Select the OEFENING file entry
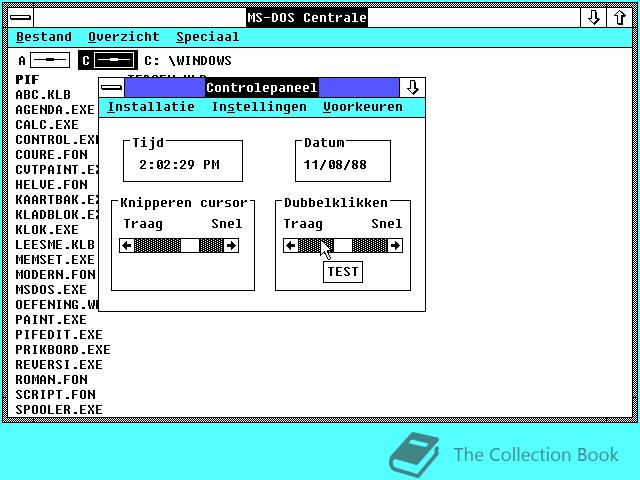 [57, 304]
